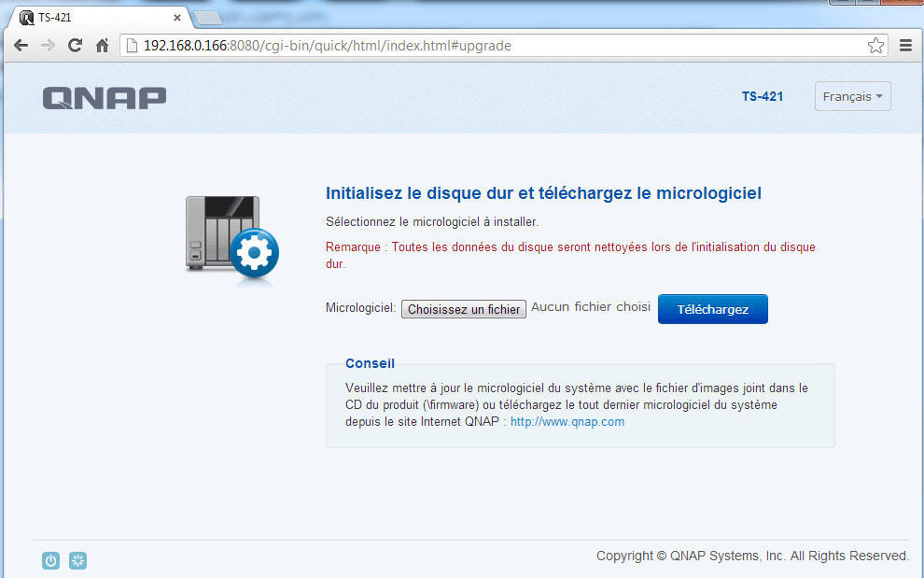This screenshot has height=578, width=924.
Task: Focus the browser address bar
Action: [495, 45]
